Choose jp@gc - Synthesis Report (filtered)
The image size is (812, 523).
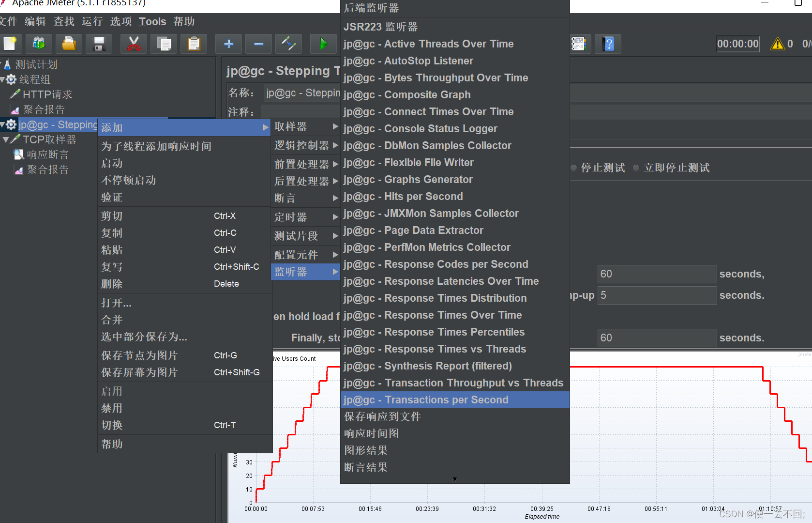click(x=455, y=366)
